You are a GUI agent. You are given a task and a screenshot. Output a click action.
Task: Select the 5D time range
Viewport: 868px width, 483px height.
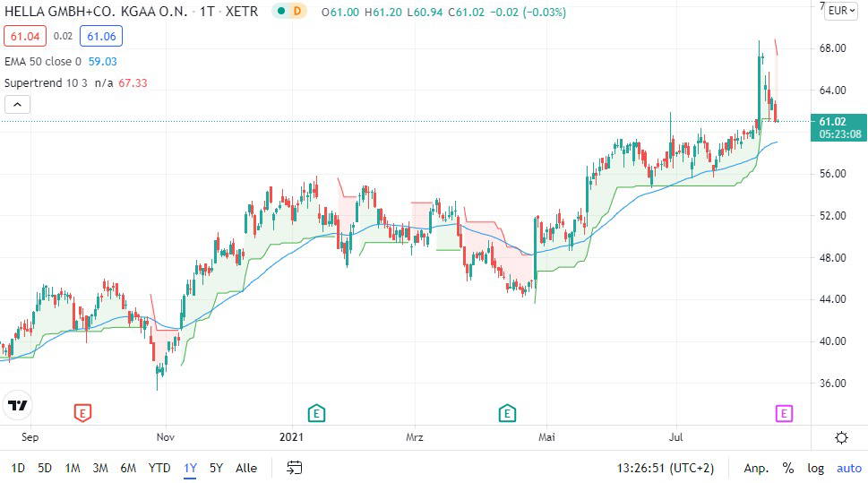pos(44,468)
